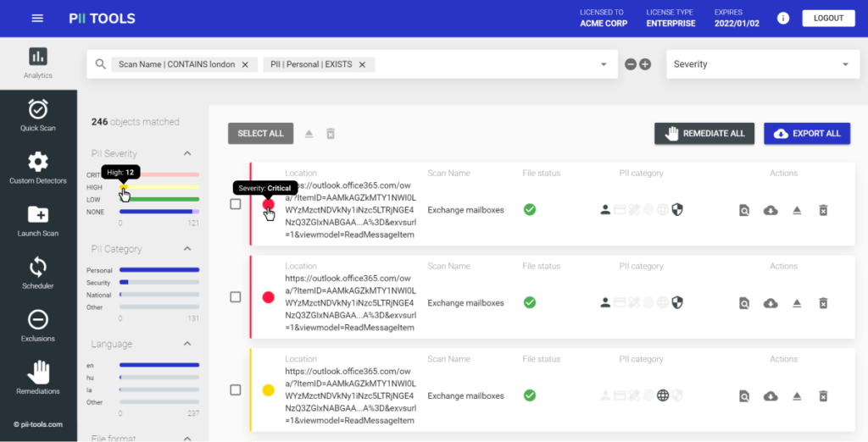Select the third result row checkbox

pyautogui.click(x=236, y=390)
